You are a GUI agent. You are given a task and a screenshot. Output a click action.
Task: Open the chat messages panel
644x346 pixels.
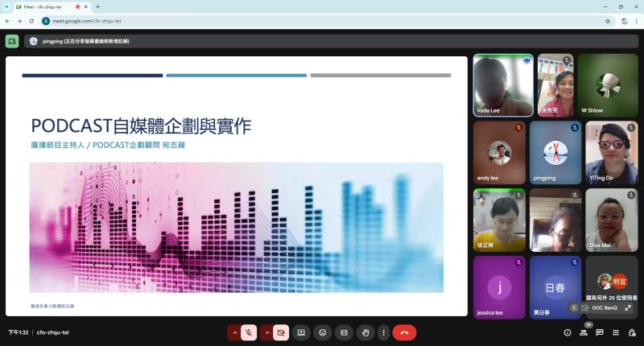click(x=600, y=332)
